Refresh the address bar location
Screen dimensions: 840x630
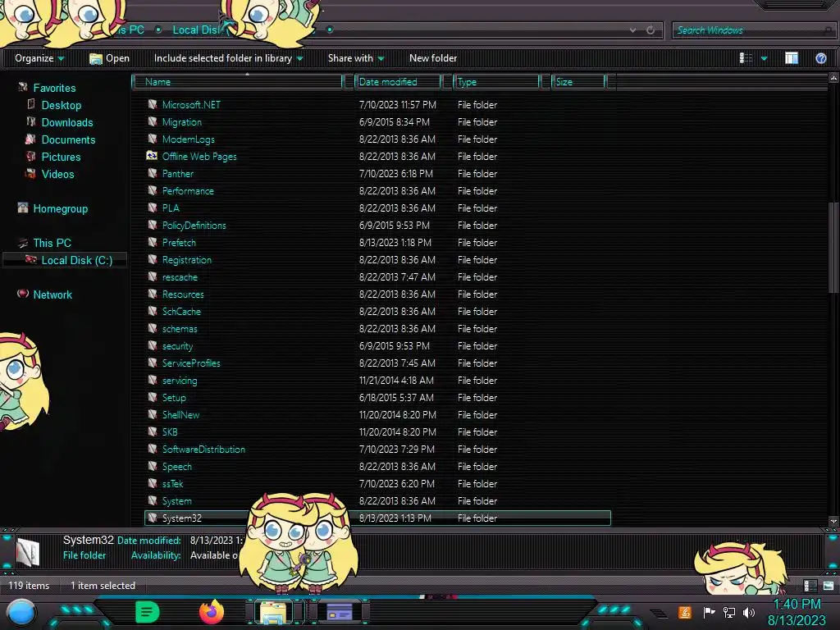coord(651,30)
